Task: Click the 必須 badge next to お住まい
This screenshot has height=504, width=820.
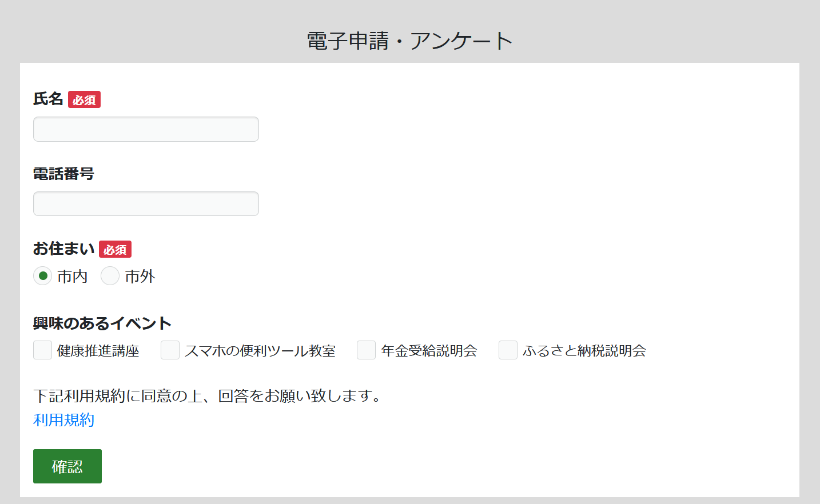Action: [x=115, y=250]
